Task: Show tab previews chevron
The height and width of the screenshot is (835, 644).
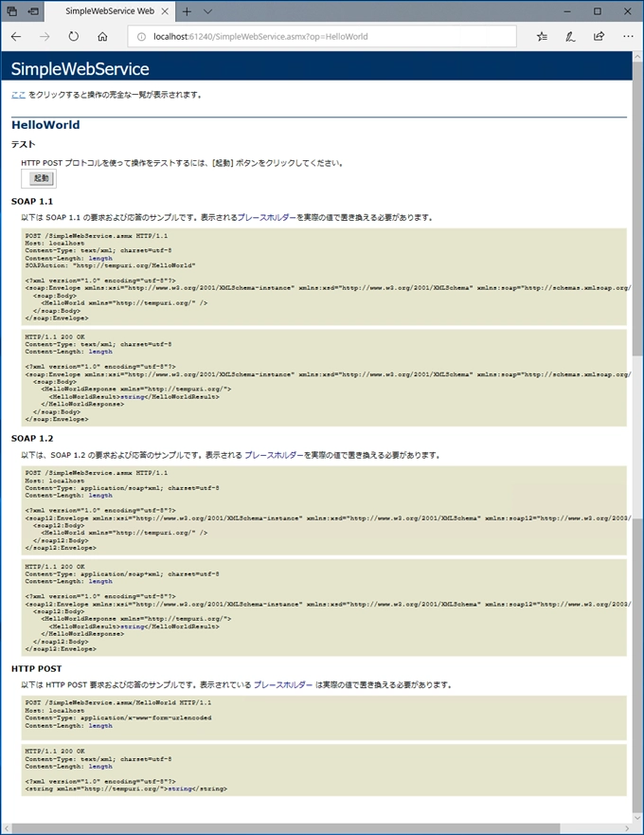Action: click(208, 11)
